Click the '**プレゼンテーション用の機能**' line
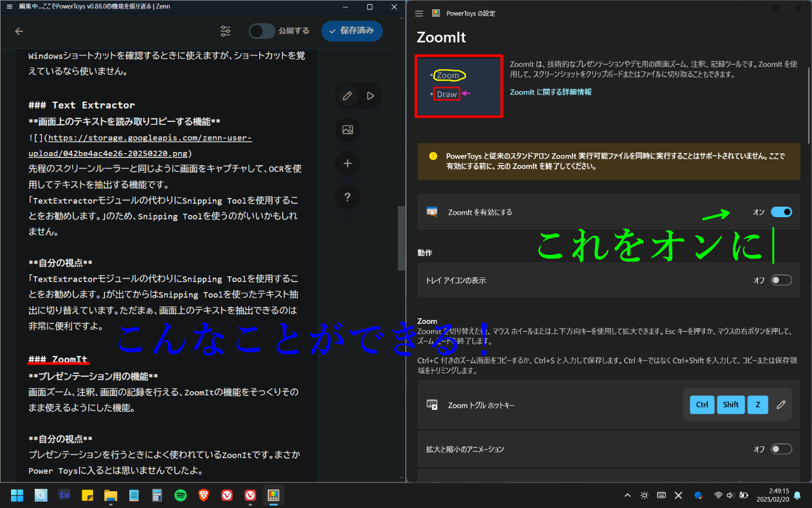 click(x=93, y=376)
